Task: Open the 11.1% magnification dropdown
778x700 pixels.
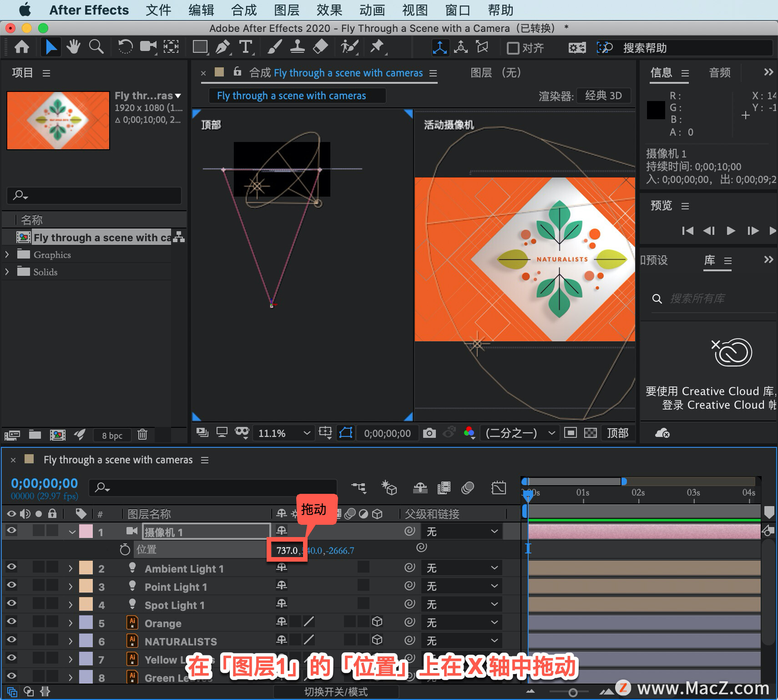Action: click(284, 433)
